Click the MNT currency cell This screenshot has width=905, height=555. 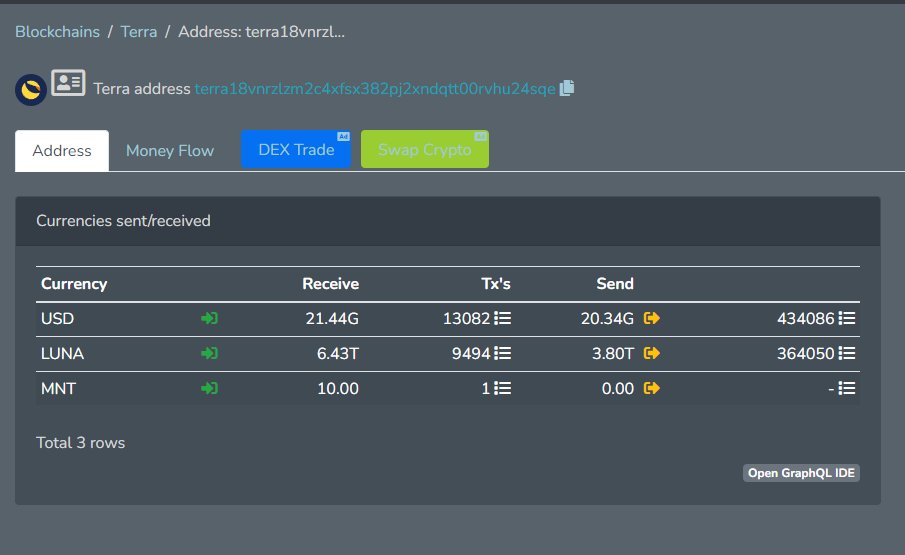[58, 388]
